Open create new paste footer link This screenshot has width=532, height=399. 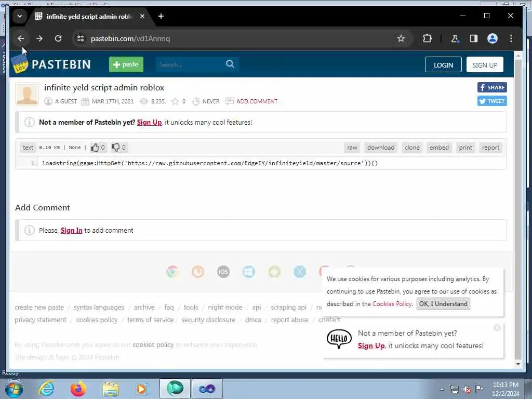[x=39, y=308]
